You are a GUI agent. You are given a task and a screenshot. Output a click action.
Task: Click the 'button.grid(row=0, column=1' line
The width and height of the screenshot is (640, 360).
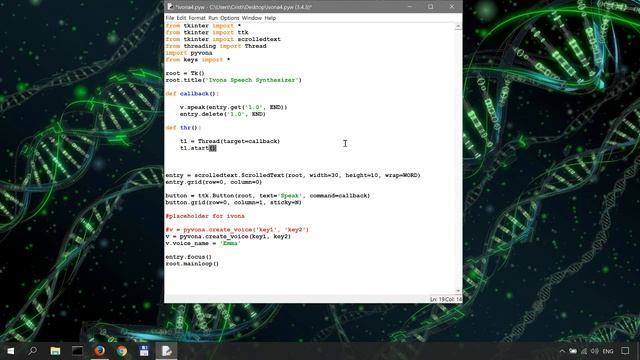coord(233,202)
